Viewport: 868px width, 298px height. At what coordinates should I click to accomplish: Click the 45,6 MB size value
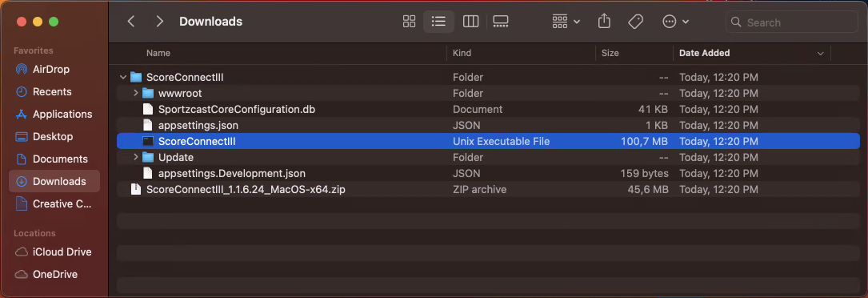pyautogui.click(x=648, y=189)
